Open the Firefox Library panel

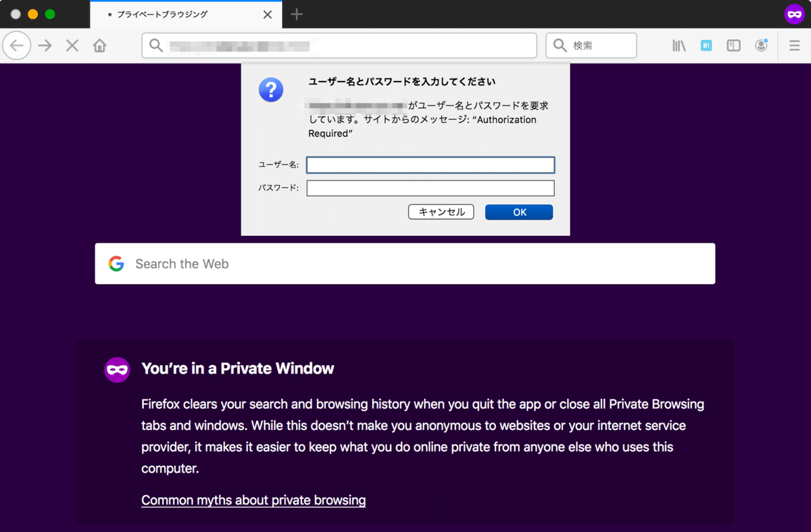coord(679,45)
